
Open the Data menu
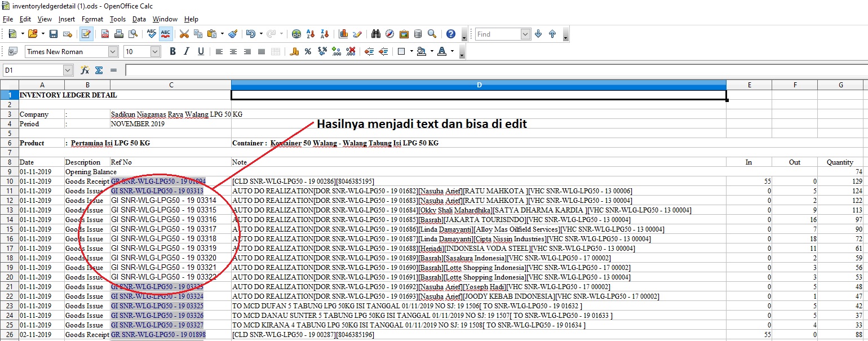click(x=139, y=19)
